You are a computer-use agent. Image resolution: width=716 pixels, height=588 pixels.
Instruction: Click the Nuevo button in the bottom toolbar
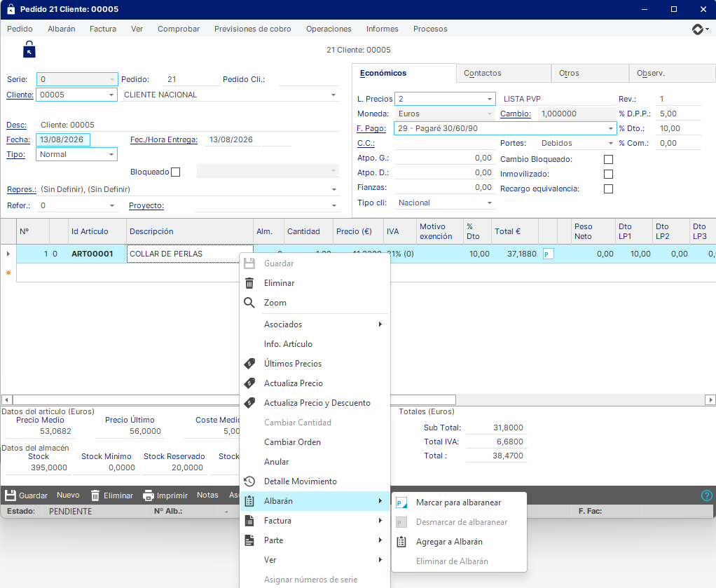(x=68, y=495)
